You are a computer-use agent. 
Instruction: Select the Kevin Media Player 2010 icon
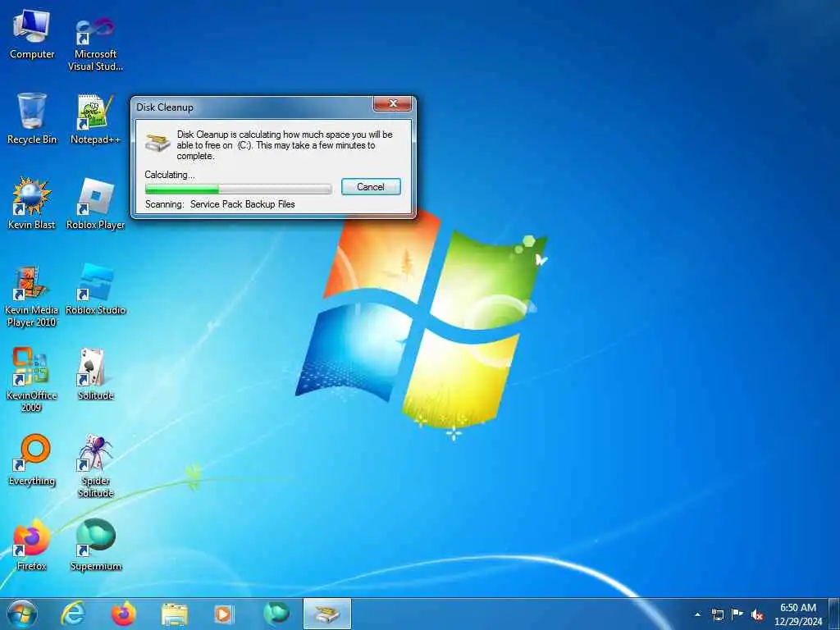click(x=32, y=295)
